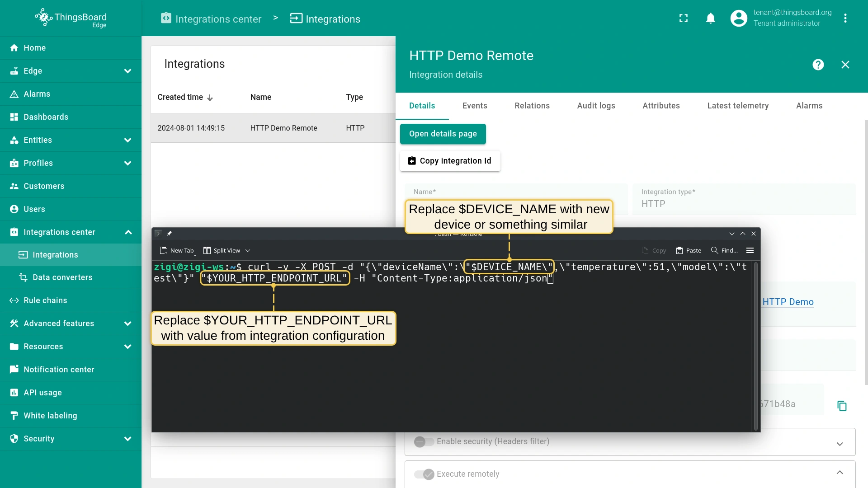Image resolution: width=868 pixels, height=488 pixels.
Task: Collapse the Integrations center sidebar section
Action: pyautogui.click(x=128, y=232)
